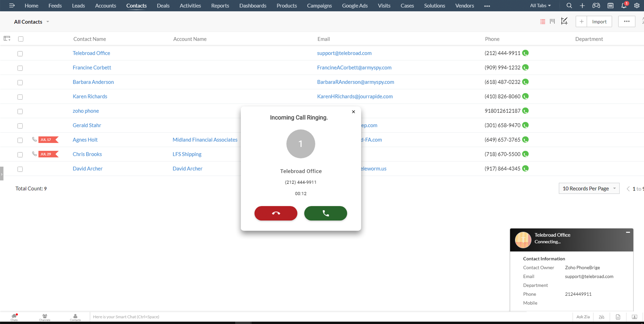Expand the All Tabs dropdown
Screen dimensions: 644x324
pos(540,6)
